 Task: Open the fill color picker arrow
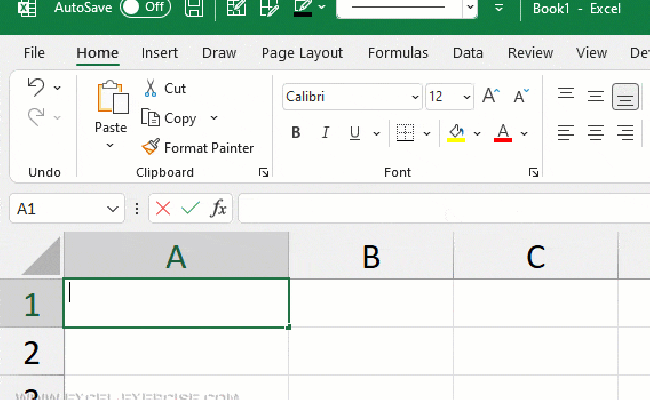click(477, 133)
